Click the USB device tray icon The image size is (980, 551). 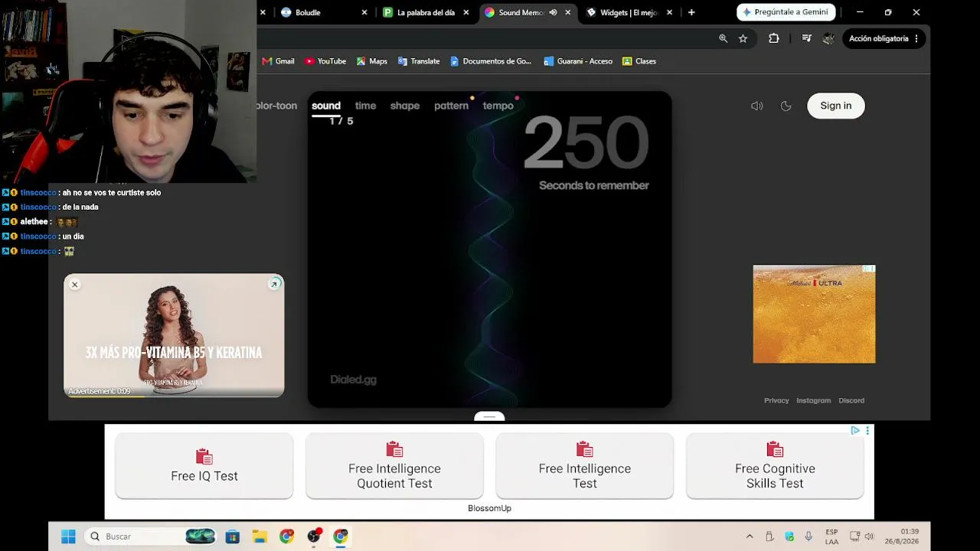[x=769, y=536]
